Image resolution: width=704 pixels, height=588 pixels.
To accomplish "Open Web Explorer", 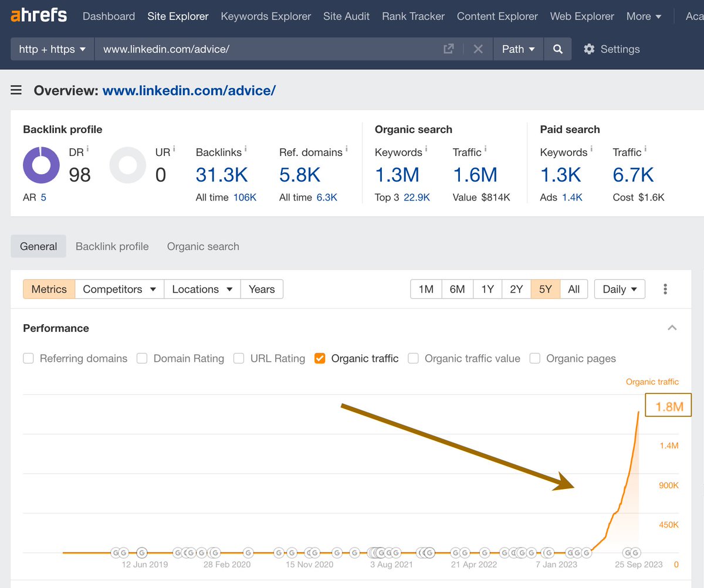I will click(x=582, y=16).
